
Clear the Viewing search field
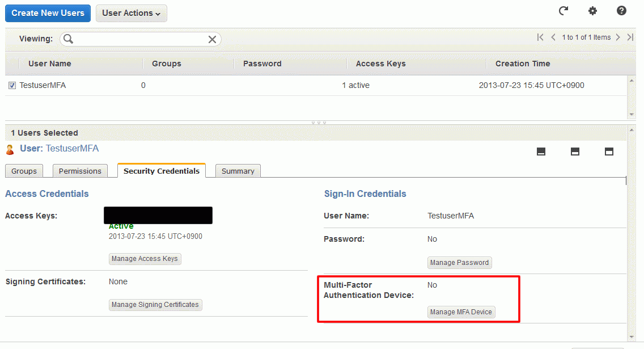coord(212,40)
